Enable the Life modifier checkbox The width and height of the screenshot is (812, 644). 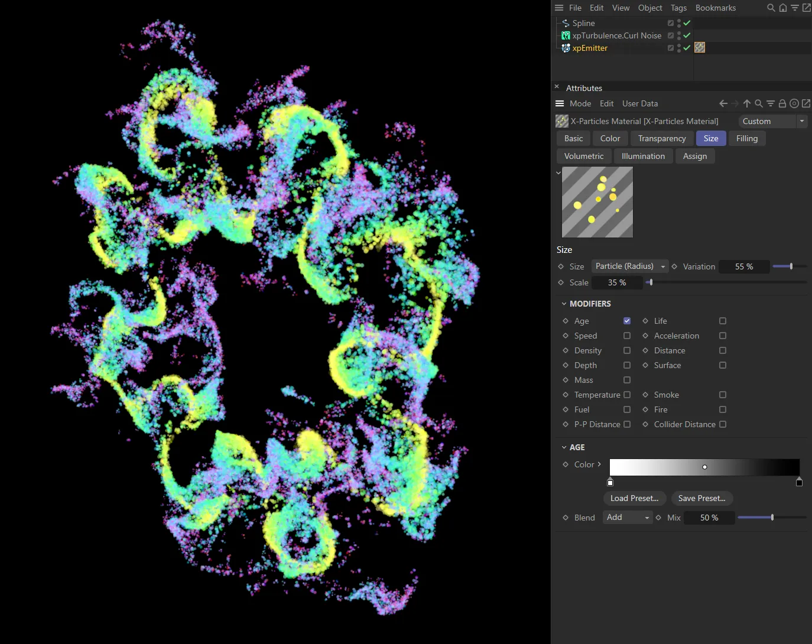coord(722,321)
